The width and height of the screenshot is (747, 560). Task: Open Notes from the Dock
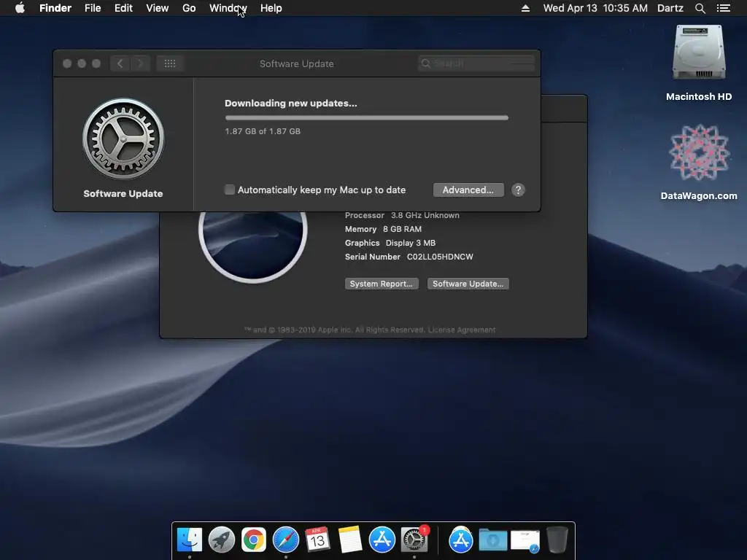[349, 540]
